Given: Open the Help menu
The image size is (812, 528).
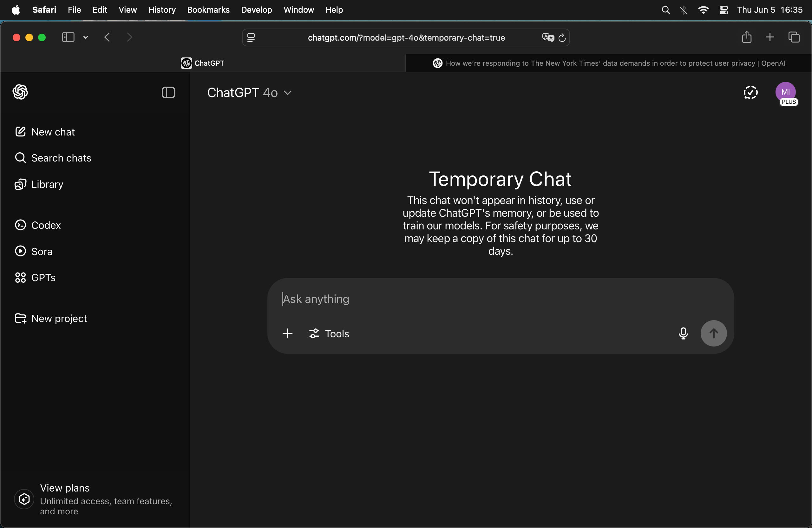Looking at the screenshot, I should pyautogui.click(x=334, y=10).
